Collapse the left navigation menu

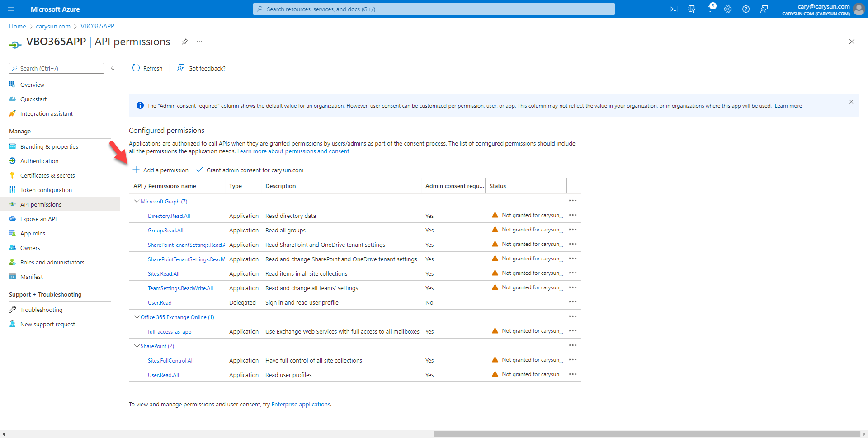pyautogui.click(x=113, y=68)
